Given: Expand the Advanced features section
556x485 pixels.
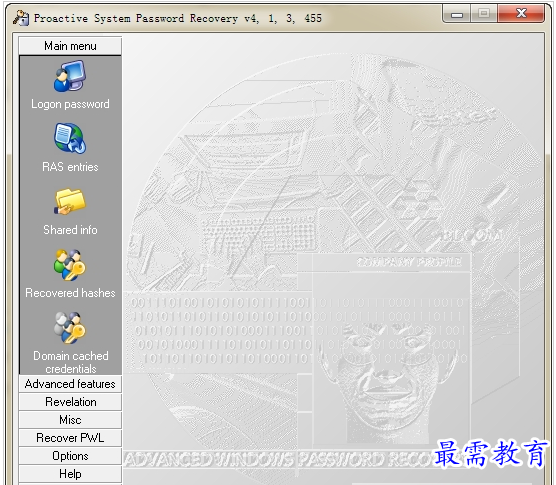Looking at the screenshot, I should click(70, 384).
